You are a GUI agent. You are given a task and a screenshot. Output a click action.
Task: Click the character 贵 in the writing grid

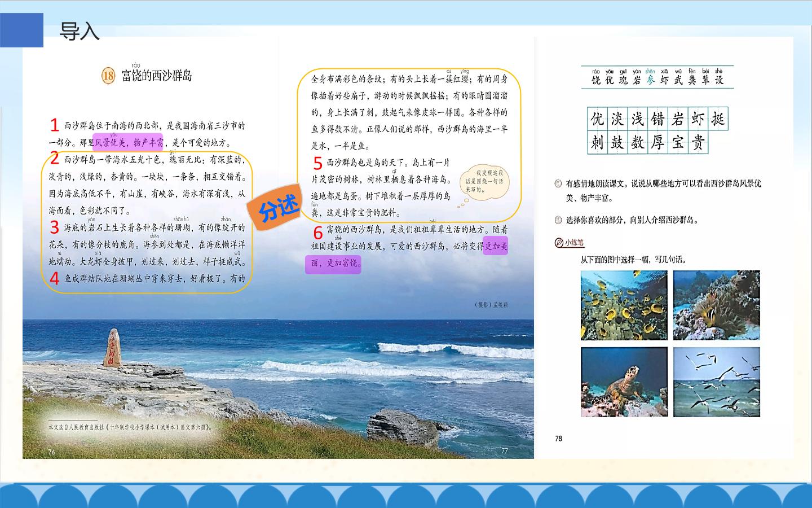tap(698, 142)
